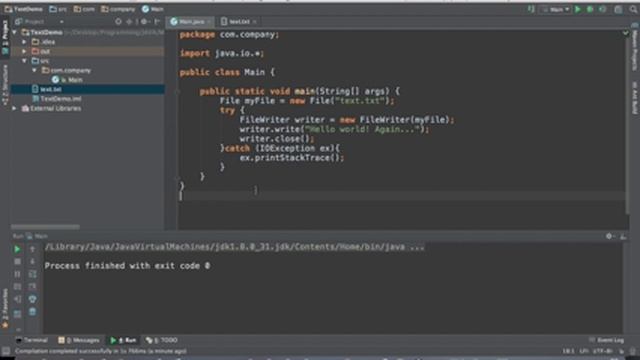
Task: Hide the Run panel using minimize icon
Action: (x=623, y=236)
